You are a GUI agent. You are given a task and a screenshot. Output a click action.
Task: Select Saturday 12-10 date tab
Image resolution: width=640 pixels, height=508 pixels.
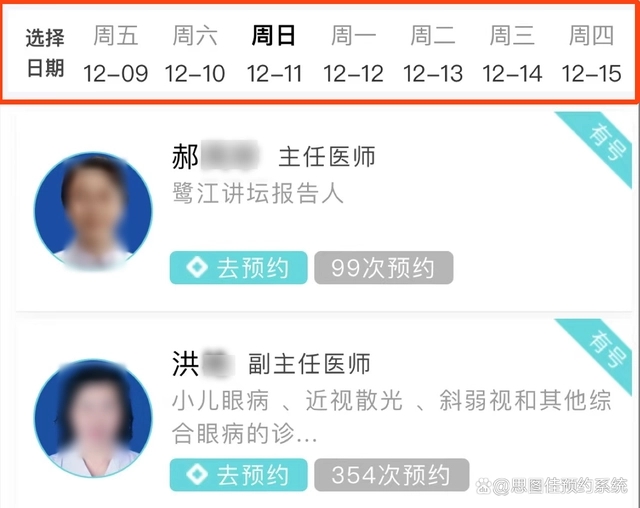(195, 54)
